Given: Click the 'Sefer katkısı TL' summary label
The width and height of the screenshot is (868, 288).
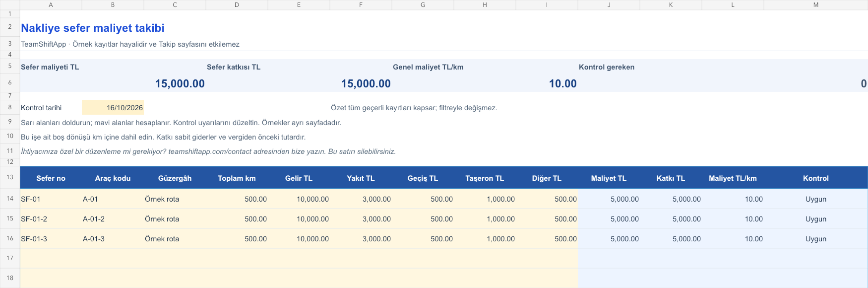Looking at the screenshot, I should pos(234,67).
